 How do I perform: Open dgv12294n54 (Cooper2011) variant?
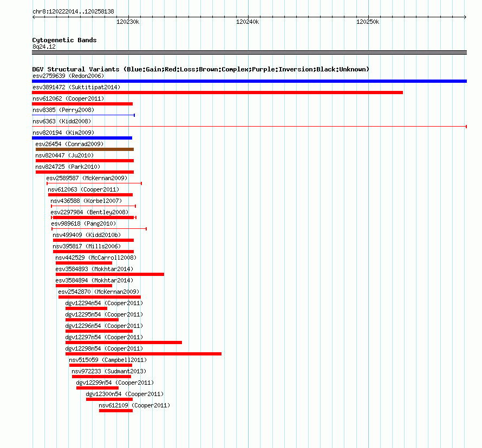[x=104, y=303]
